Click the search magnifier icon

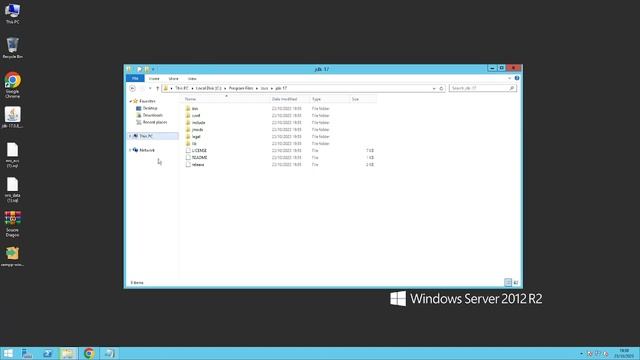point(511,88)
